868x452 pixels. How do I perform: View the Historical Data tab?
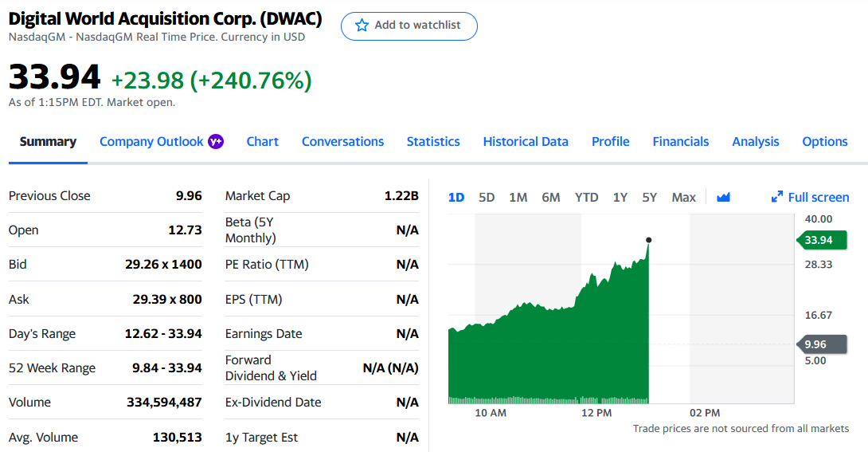click(526, 142)
